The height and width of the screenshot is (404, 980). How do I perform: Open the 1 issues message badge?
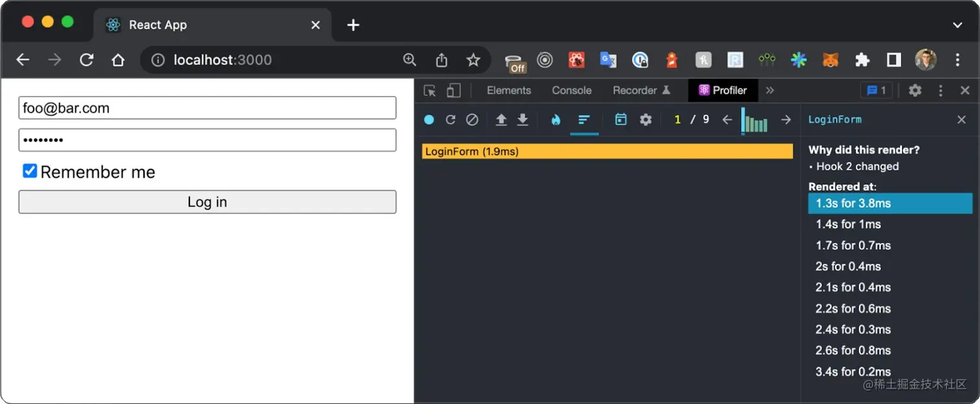[x=876, y=91]
